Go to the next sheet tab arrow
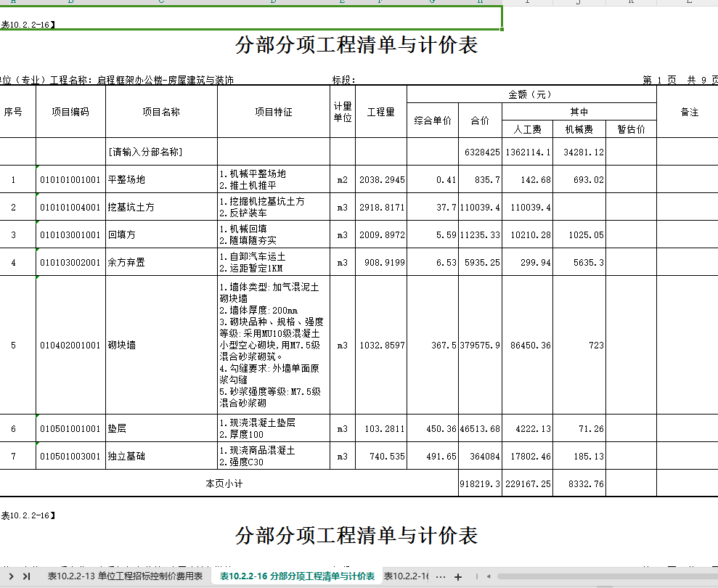The height and width of the screenshot is (588, 718). click(x=12, y=576)
